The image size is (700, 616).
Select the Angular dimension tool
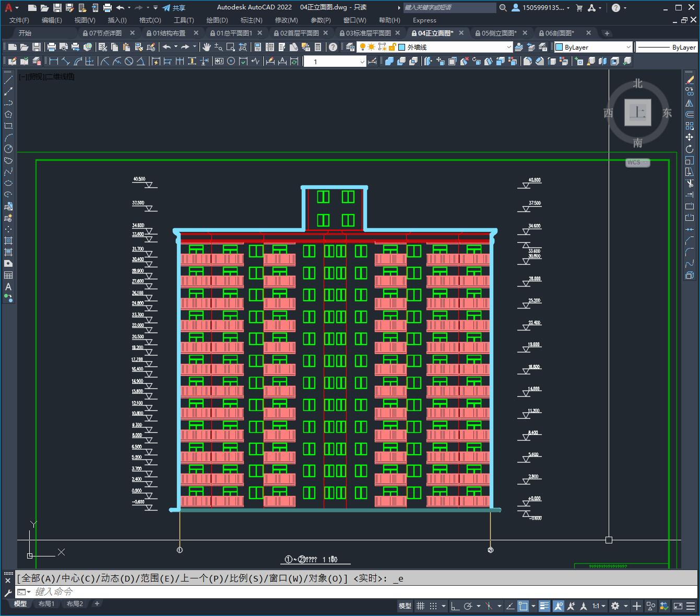(141, 62)
